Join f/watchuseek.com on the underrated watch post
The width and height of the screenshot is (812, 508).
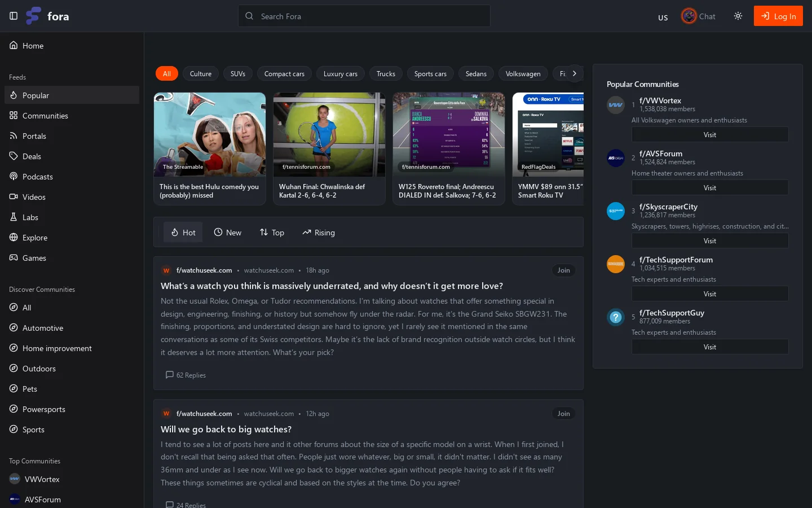pyautogui.click(x=564, y=270)
